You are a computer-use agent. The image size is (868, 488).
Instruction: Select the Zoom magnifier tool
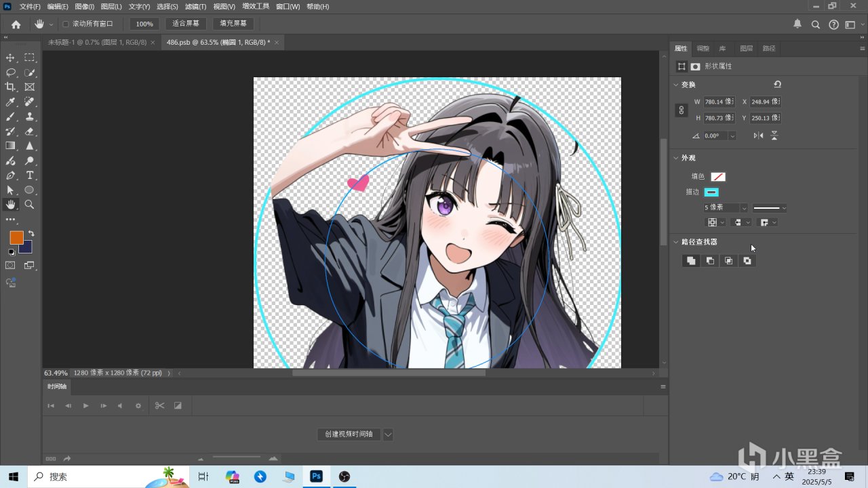tap(30, 204)
